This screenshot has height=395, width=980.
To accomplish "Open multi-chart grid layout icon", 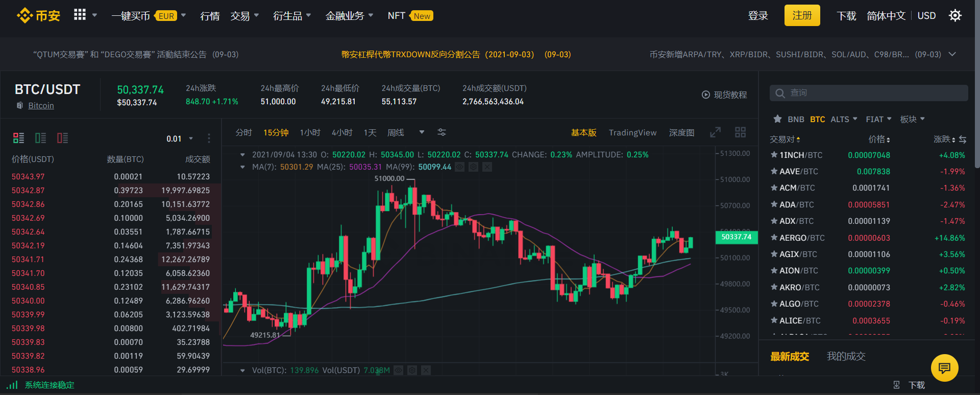I will tap(741, 132).
